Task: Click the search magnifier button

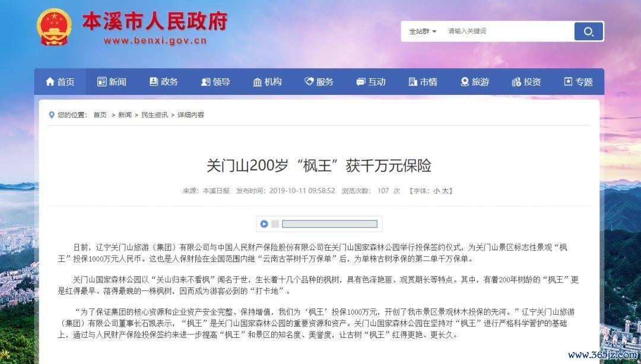Action: [x=589, y=31]
